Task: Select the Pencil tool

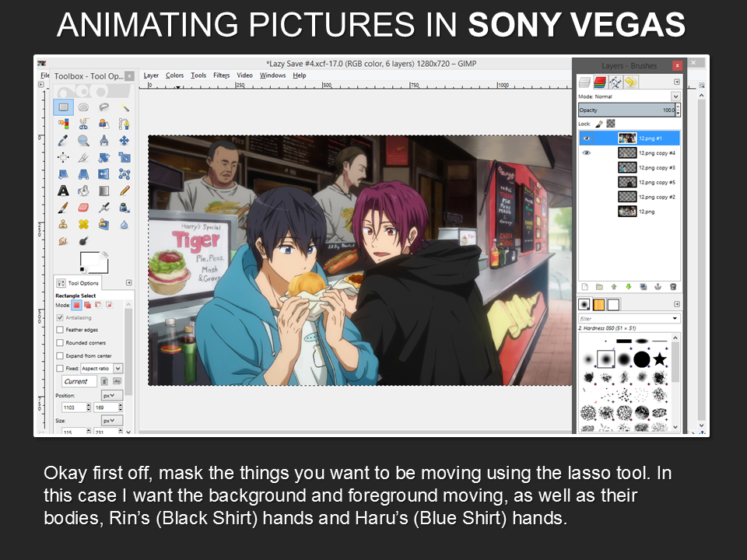Action: (124, 191)
